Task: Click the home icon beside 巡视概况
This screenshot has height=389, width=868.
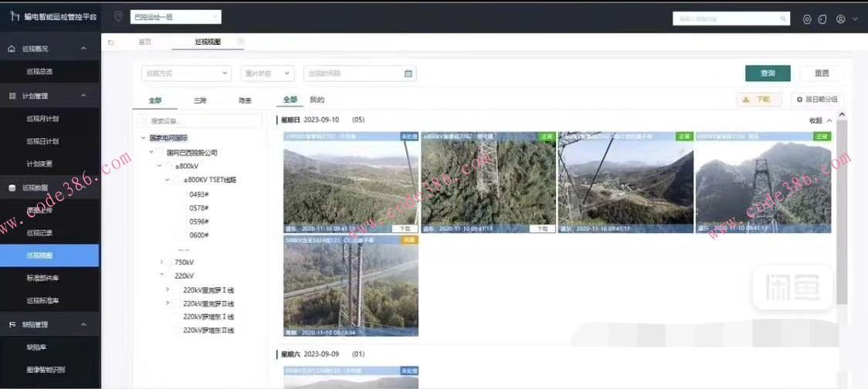Action: (x=12, y=49)
